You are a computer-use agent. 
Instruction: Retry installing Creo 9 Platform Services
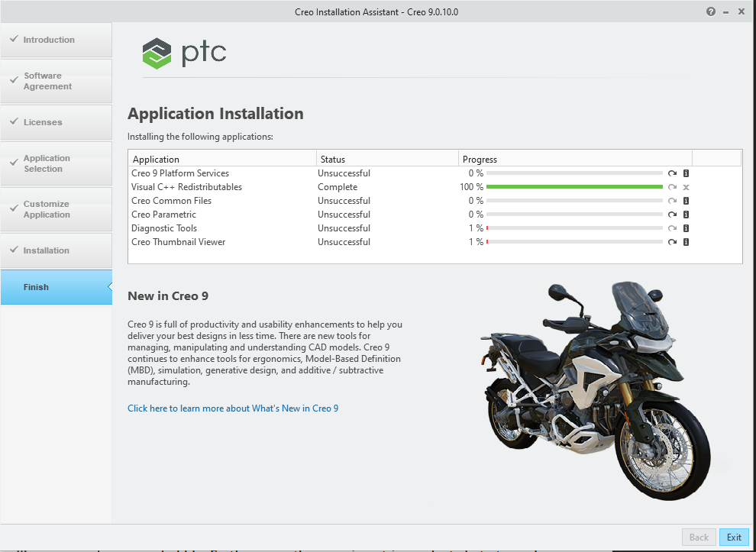point(672,173)
